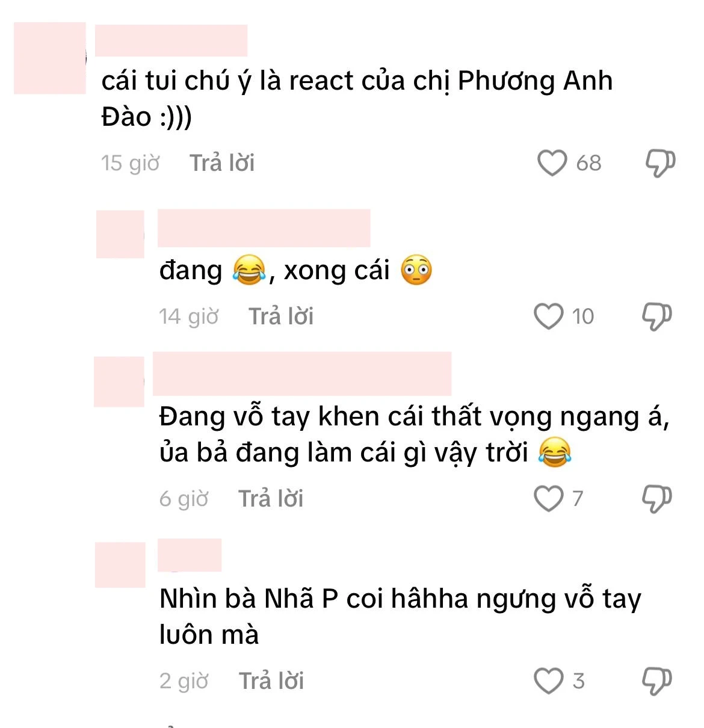Open username above the 'Đang vỗ tay khen' reply
The width and height of the screenshot is (704, 728).
pyautogui.click(x=302, y=374)
